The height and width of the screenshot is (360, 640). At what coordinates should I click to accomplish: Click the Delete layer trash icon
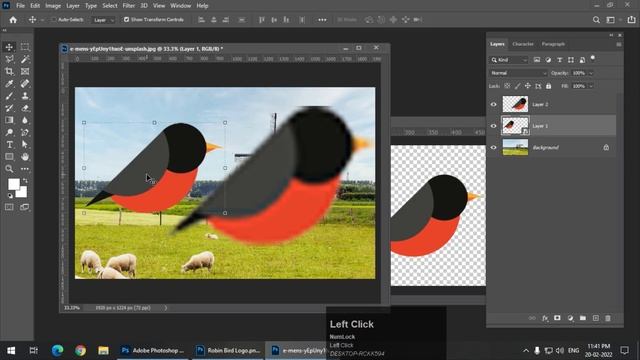[x=608, y=318]
